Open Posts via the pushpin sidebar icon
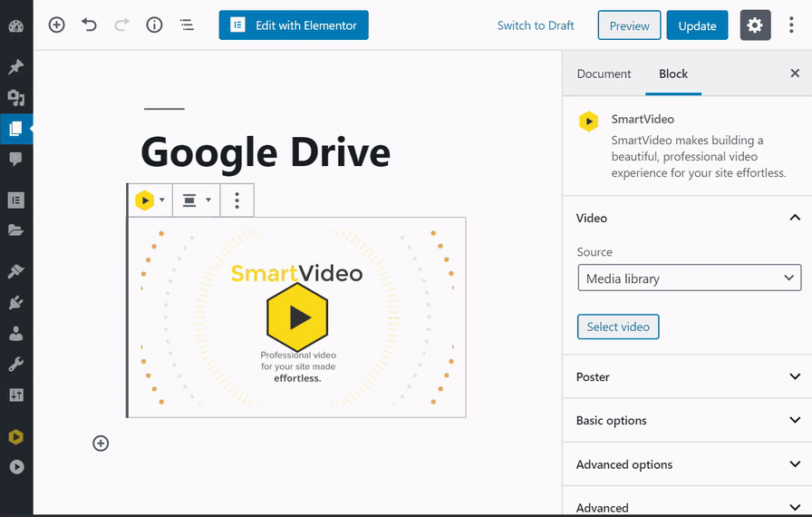812x517 pixels. tap(16, 67)
